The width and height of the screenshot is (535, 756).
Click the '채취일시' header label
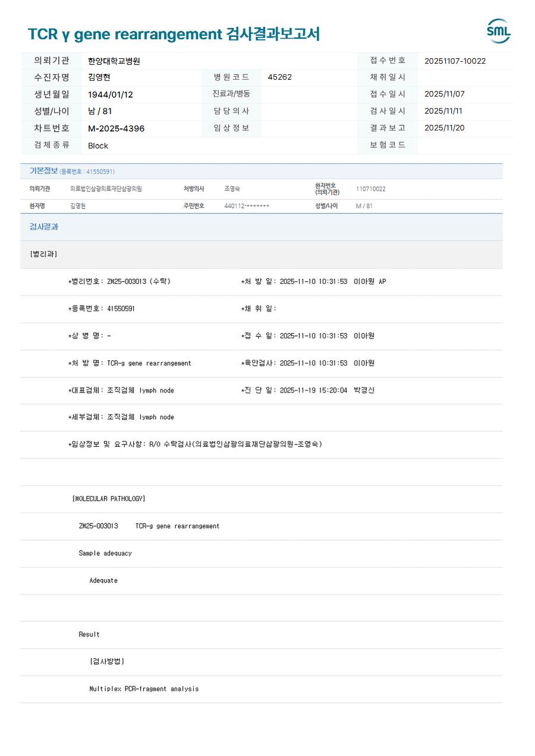(x=388, y=77)
